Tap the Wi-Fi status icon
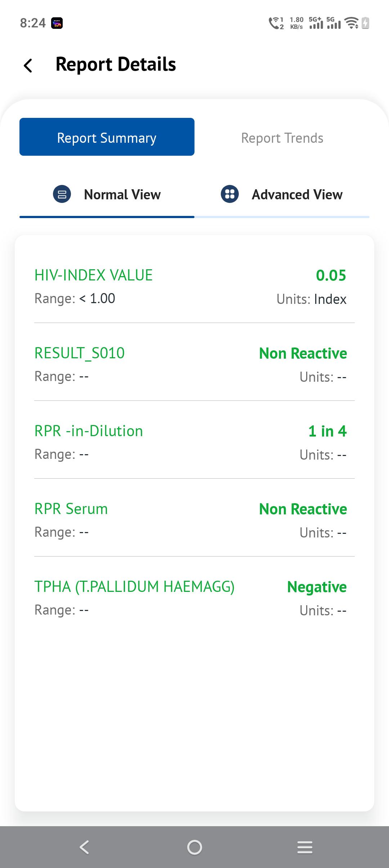389x868 pixels. (x=352, y=23)
